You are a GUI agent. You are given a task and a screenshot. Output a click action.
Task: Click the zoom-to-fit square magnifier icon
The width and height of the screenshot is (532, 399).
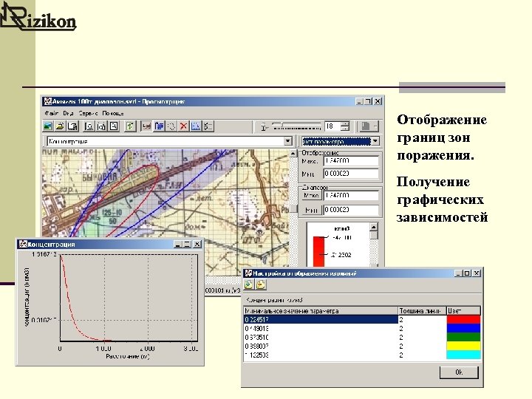coord(114,126)
